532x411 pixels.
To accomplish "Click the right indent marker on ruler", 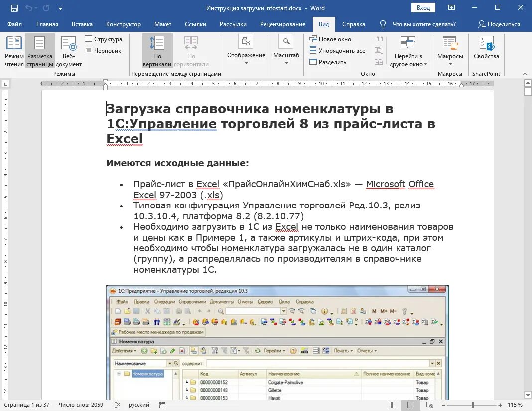I will pyautogui.click(x=461, y=85).
